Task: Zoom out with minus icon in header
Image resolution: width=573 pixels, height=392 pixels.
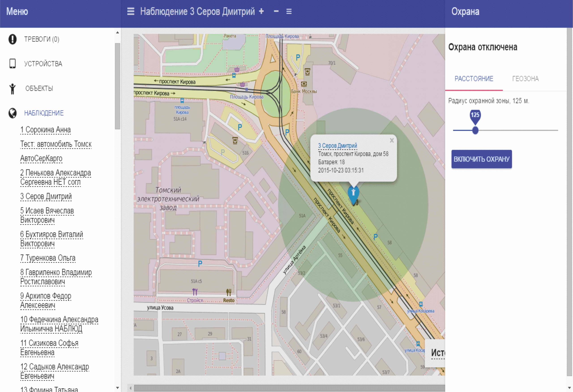Action: coord(276,11)
